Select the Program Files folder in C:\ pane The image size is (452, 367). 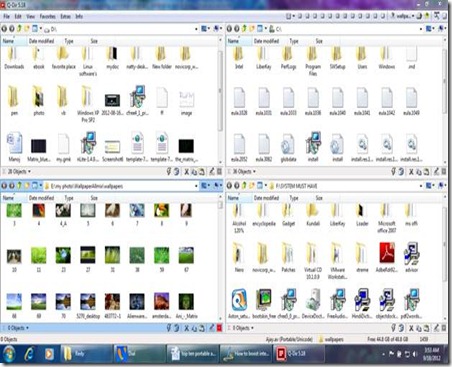coord(313,61)
